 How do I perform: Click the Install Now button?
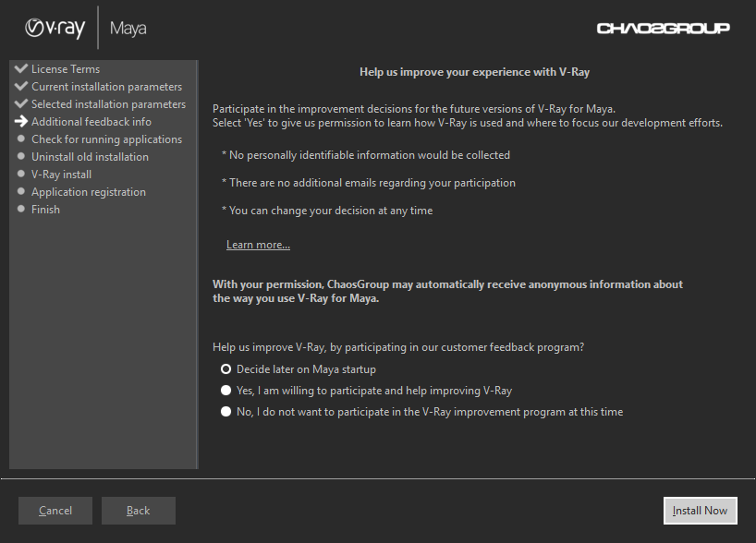700,511
